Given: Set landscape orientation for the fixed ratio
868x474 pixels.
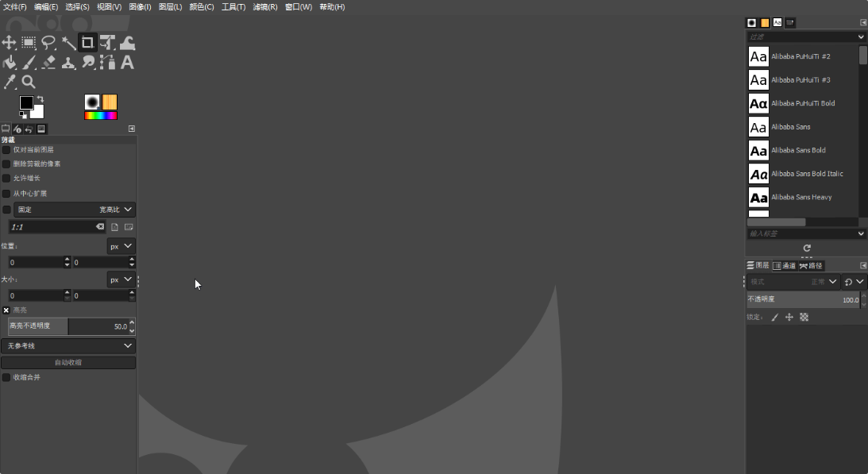Looking at the screenshot, I should pos(129,227).
